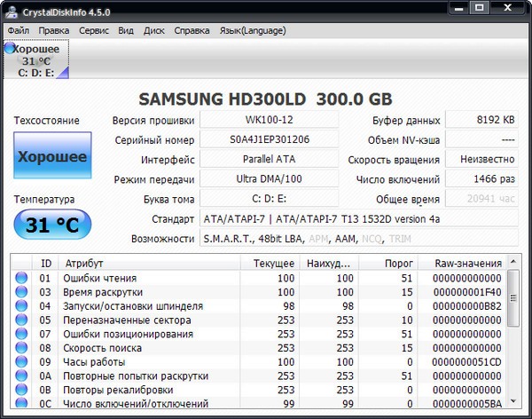Select the row Время раскрутки

pyautogui.click(x=259, y=292)
